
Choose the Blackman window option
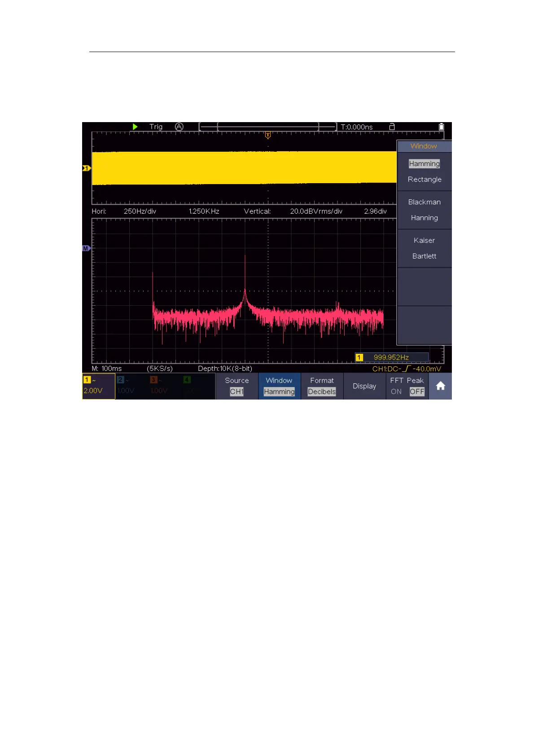[425, 202]
